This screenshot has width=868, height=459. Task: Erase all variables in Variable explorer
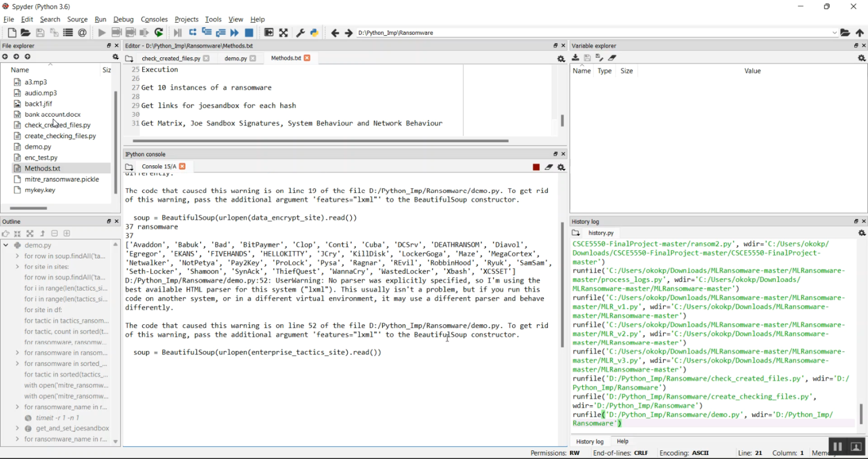pyautogui.click(x=612, y=57)
